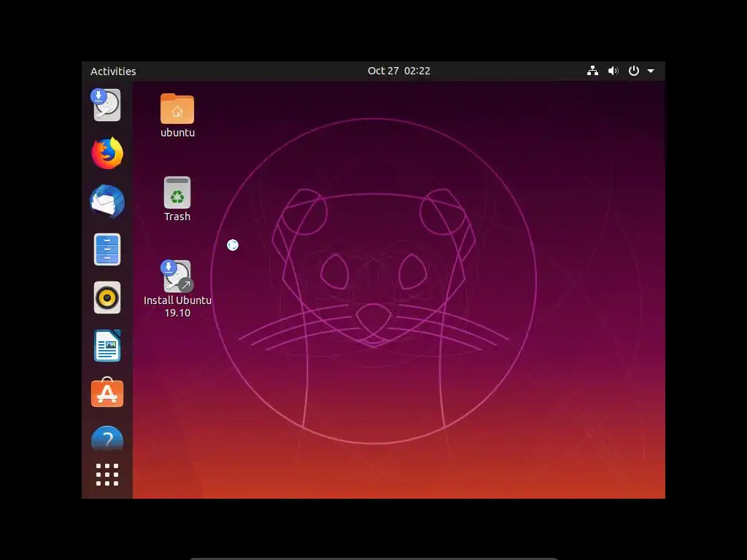
Task: Show Applications grid button
Action: [107, 475]
